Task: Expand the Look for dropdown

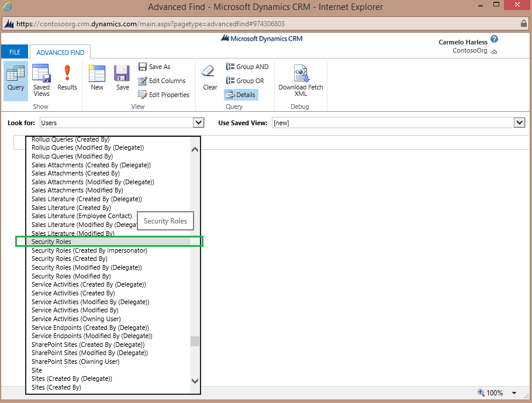Action: point(199,123)
